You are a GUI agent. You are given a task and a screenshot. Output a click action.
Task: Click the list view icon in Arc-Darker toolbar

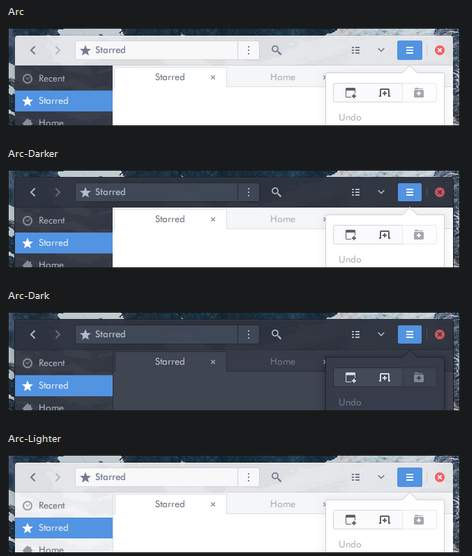click(356, 192)
